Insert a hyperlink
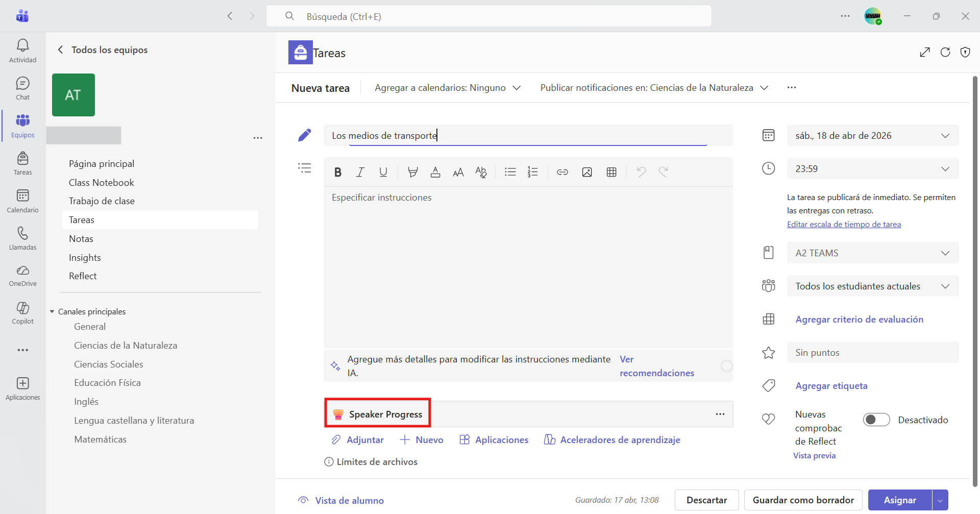This screenshot has height=514, width=980. click(x=562, y=172)
